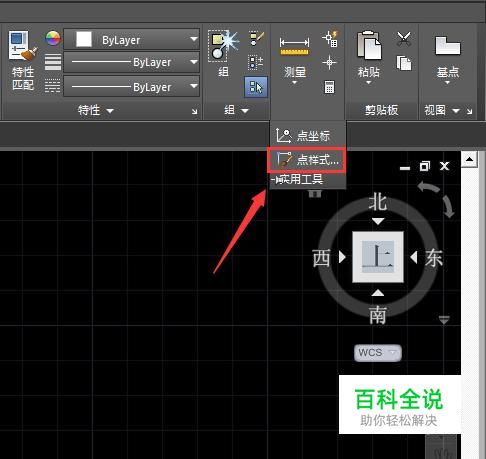Click the ViewCube north (北) label

click(x=378, y=202)
